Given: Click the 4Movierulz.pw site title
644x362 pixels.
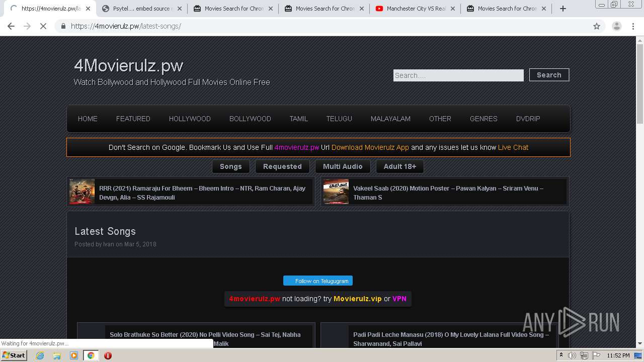Looking at the screenshot, I should (x=128, y=65).
